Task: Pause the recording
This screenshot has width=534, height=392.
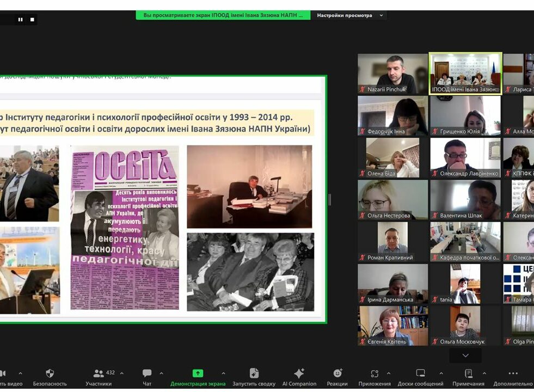Action: [21, 20]
